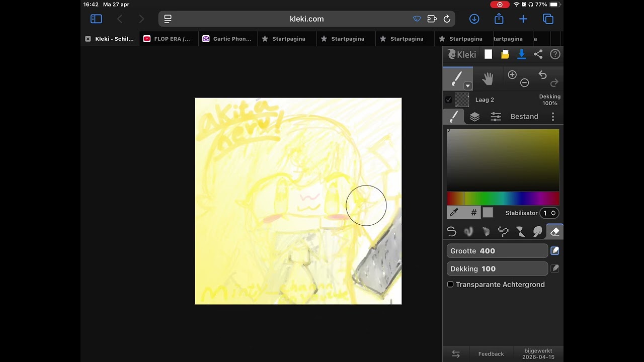Screen dimensions: 644x362
Task: Switch to the Gartic Phone browser tab
Action: [227, 39]
